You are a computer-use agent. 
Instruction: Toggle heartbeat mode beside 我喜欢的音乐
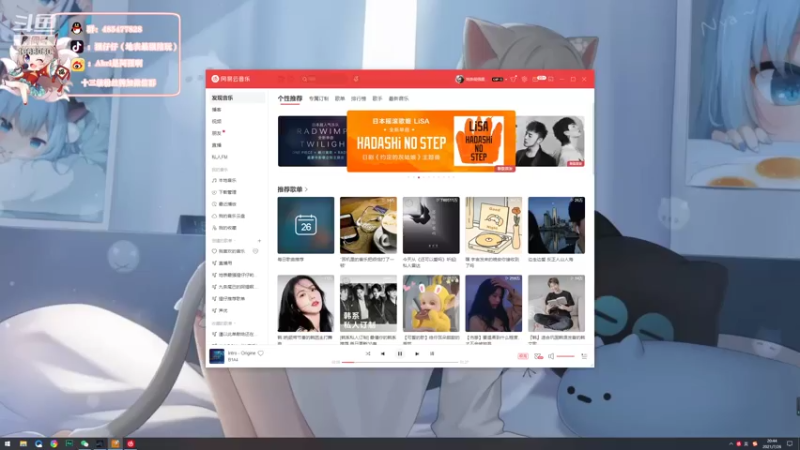(x=256, y=251)
